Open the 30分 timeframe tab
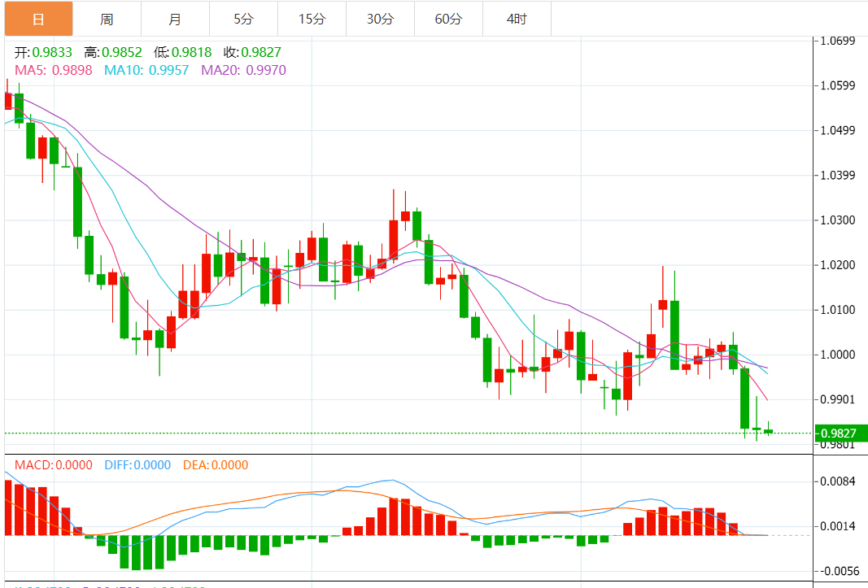The image size is (868, 588). point(380,19)
